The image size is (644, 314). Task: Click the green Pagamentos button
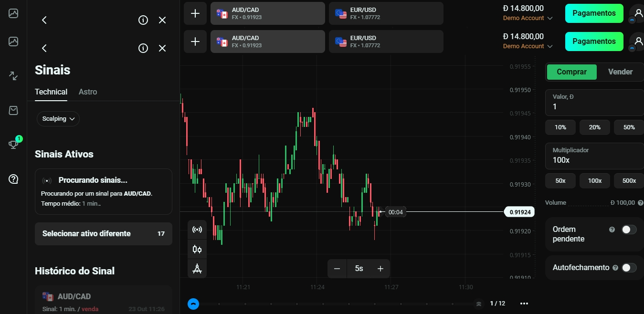tap(594, 13)
